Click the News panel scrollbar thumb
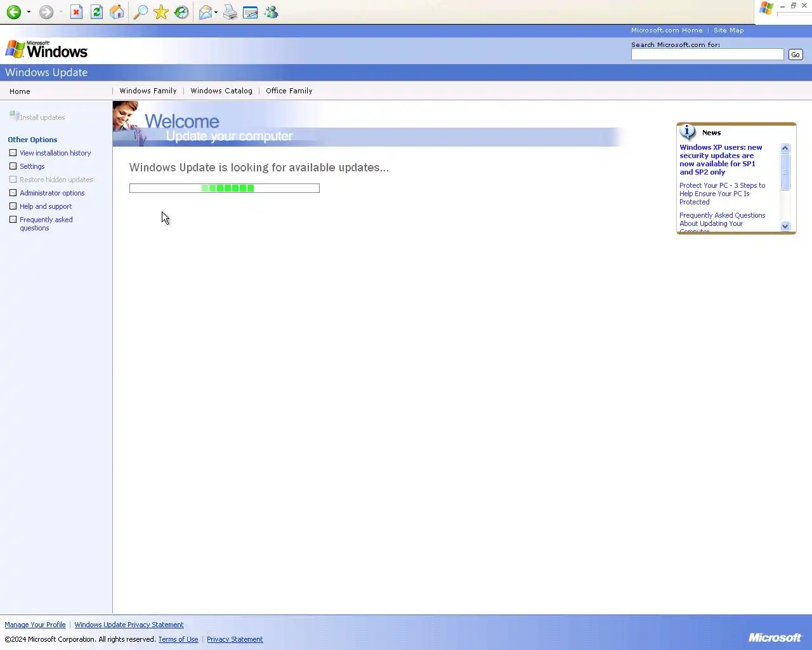This screenshot has height=650, width=812. point(785,172)
